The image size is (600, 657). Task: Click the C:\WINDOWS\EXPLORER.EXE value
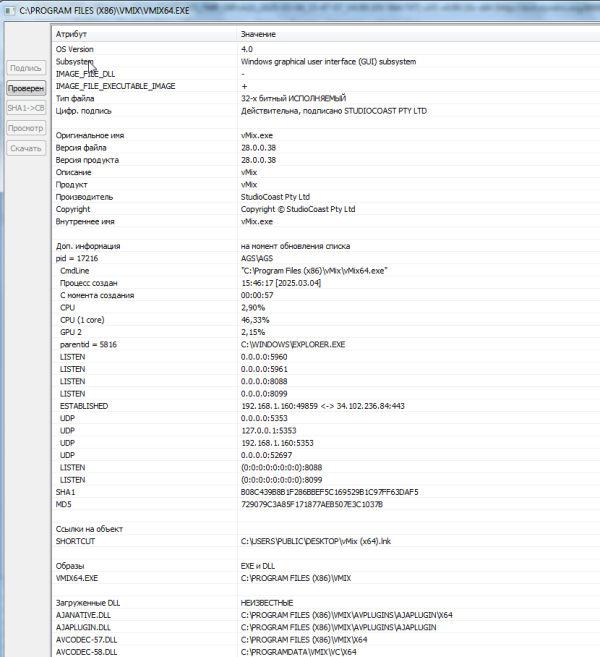[x=293, y=344]
